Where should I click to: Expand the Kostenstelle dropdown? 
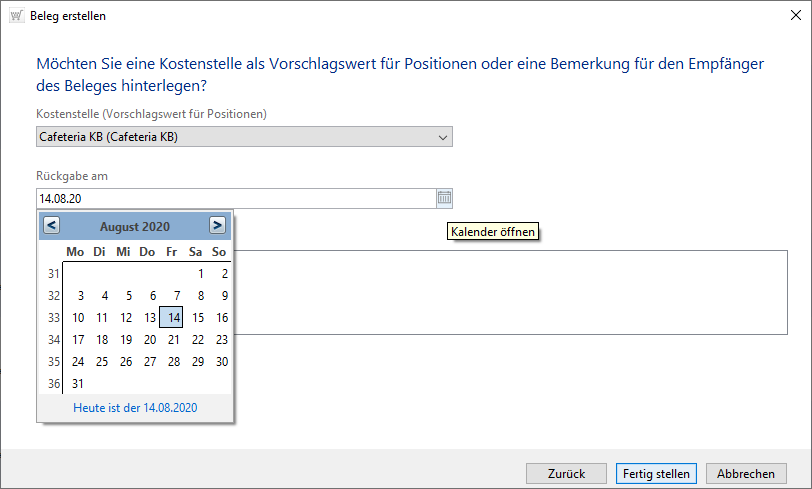443,137
